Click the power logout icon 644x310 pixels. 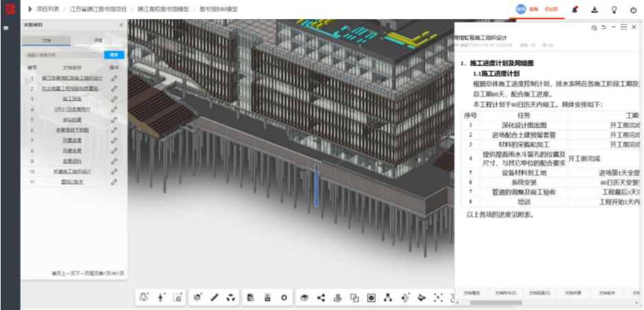633,10
